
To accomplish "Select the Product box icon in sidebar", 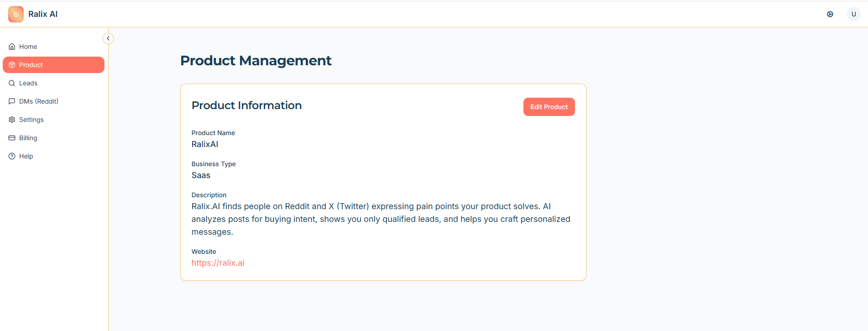I will click(12, 65).
